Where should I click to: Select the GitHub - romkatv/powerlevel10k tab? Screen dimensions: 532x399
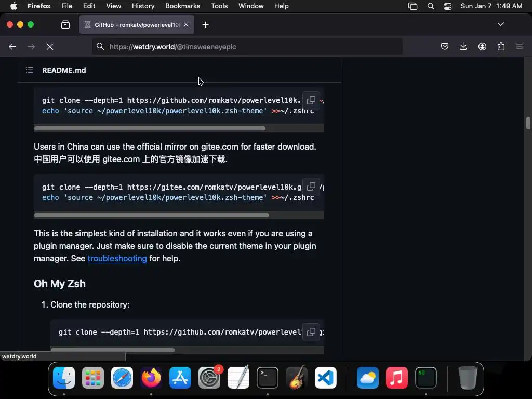137,25
